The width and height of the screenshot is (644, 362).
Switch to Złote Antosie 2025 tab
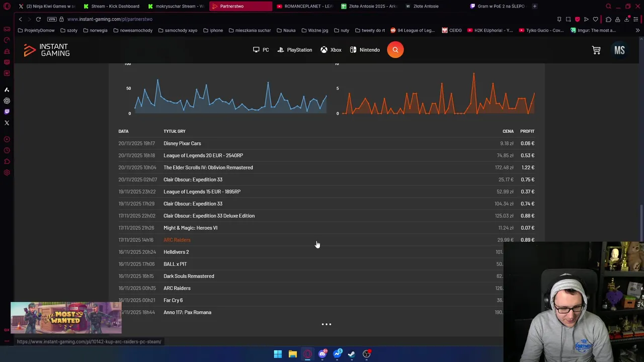369,7
